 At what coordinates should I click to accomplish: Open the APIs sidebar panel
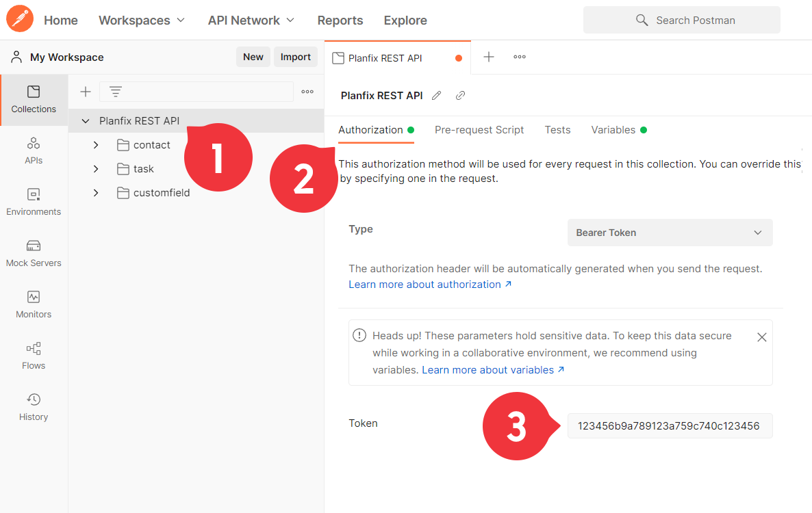click(x=34, y=150)
